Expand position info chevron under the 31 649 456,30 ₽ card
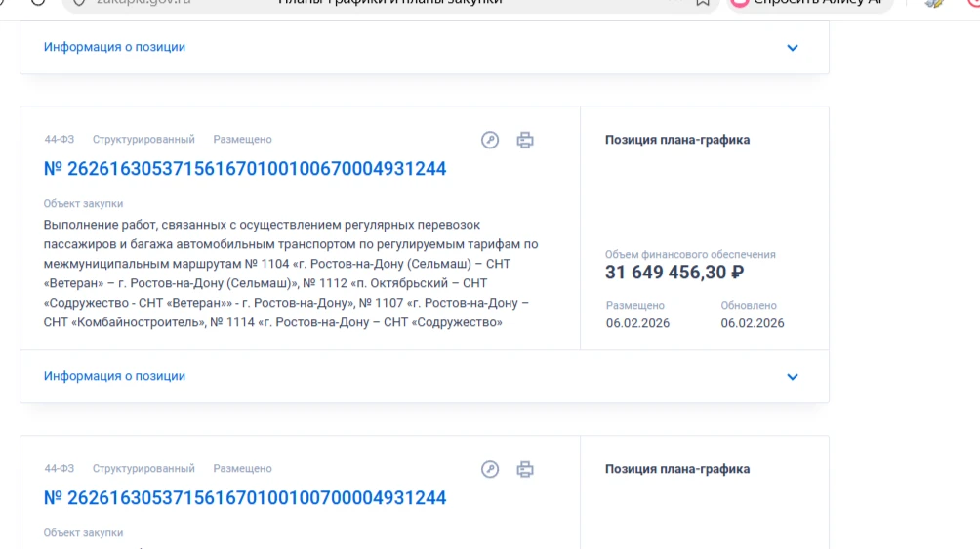The width and height of the screenshot is (980, 549). (793, 377)
